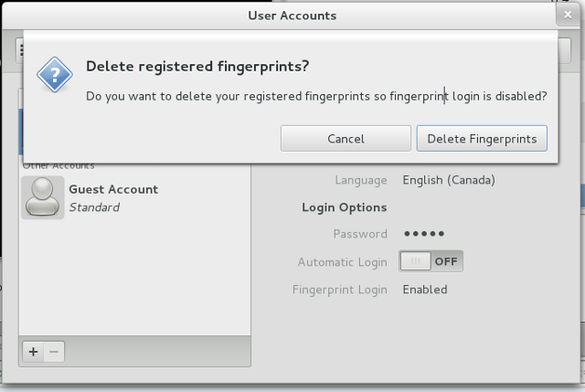
Task: Click the Password dots field
Action: pyautogui.click(x=424, y=234)
